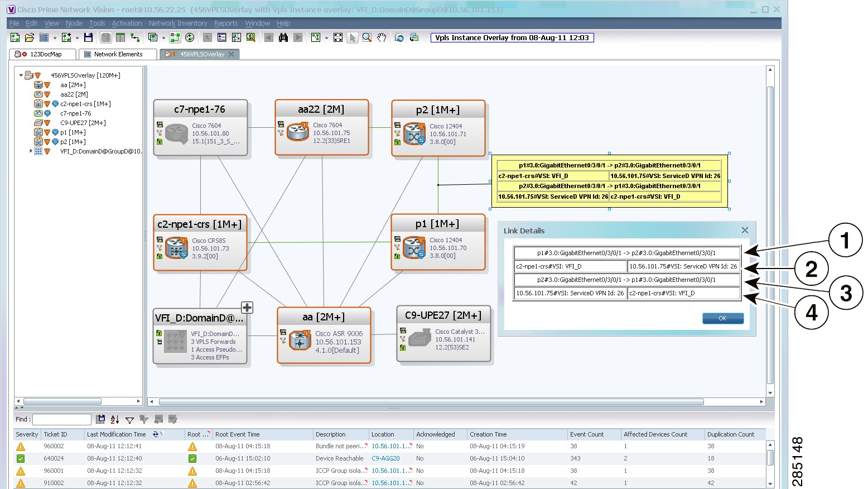This screenshot has width=868, height=489.
Task: Open the layout dropdown arrow near fit icon
Action: click(326, 38)
